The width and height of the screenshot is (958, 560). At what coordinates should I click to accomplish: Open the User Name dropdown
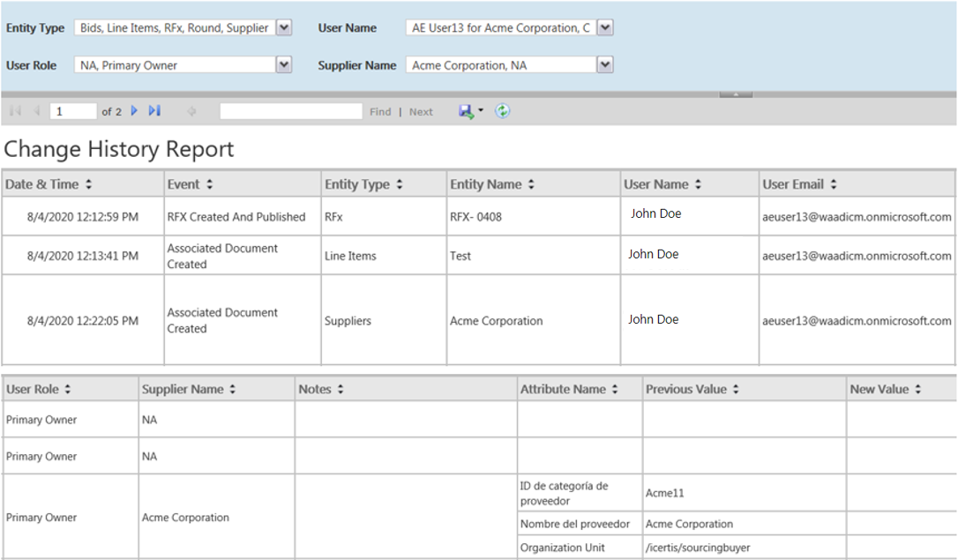(604, 28)
